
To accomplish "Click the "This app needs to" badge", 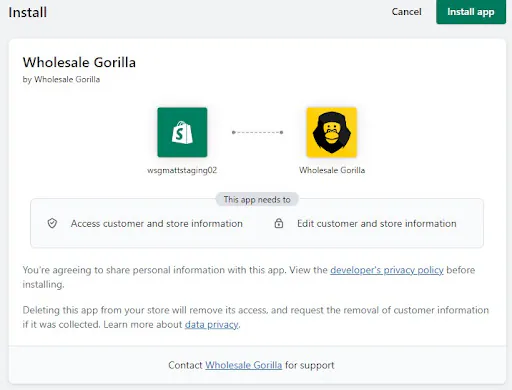I will (x=257, y=200).
